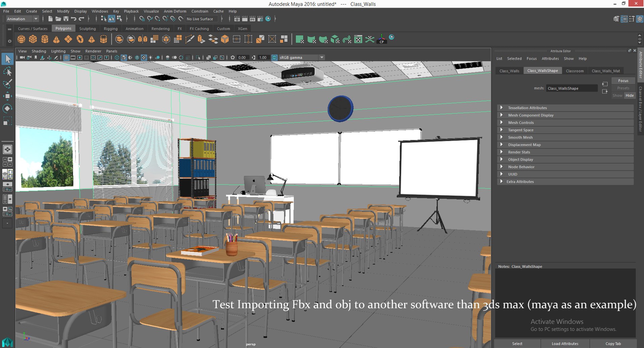This screenshot has width=644, height=348.
Task: Click the mesh name input field
Action: coord(572,89)
